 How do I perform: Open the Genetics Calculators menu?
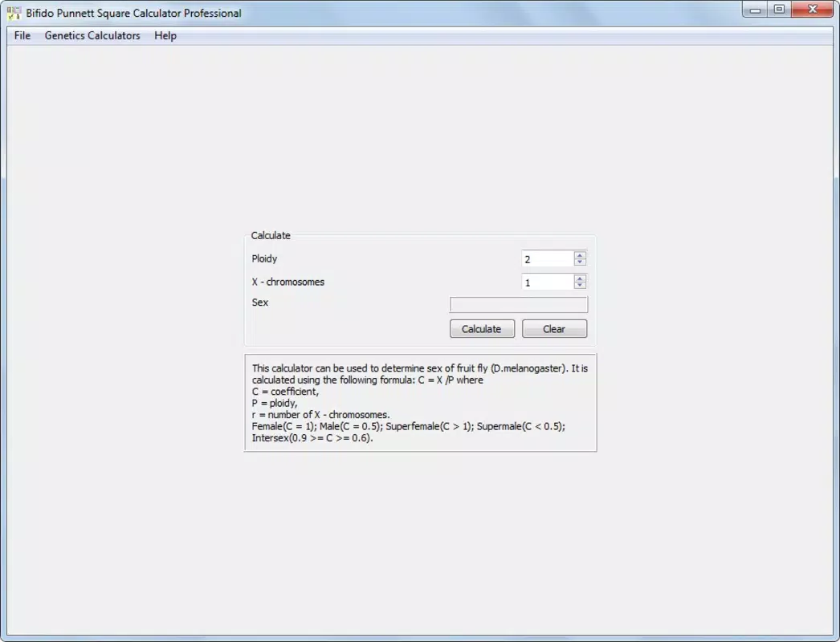coord(92,35)
